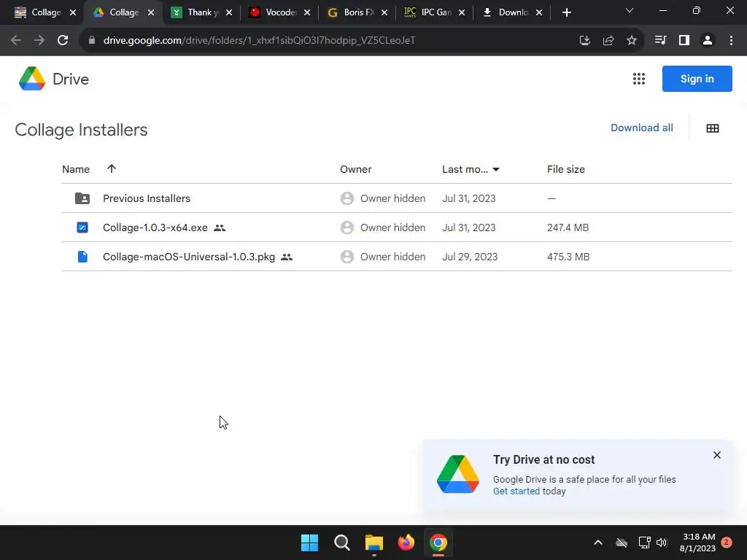Close the Boris FX tab

[384, 12]
